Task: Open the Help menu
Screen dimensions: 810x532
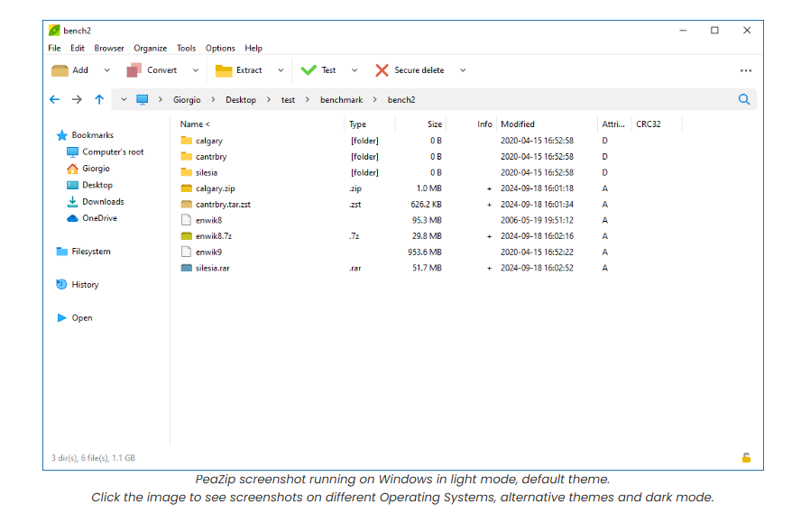Action: (253, 48)
